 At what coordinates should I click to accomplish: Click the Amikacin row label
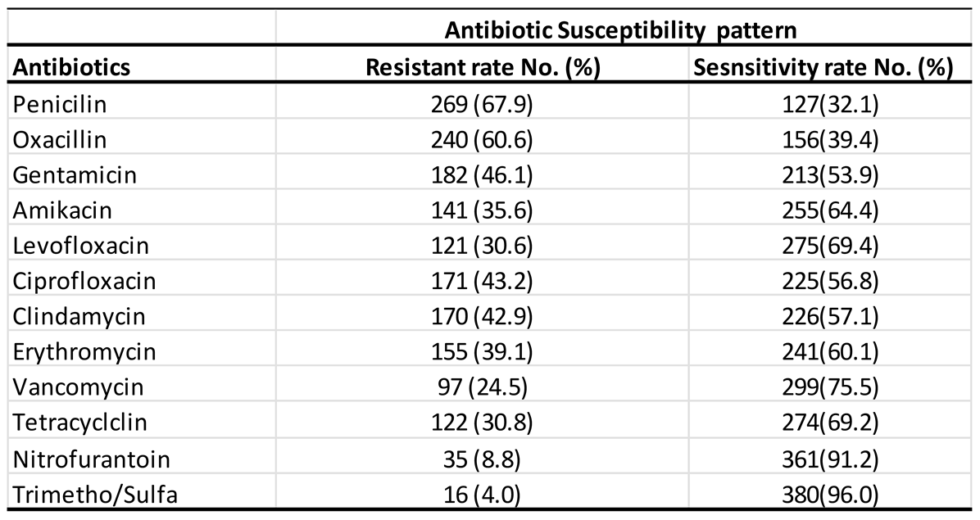62,210
